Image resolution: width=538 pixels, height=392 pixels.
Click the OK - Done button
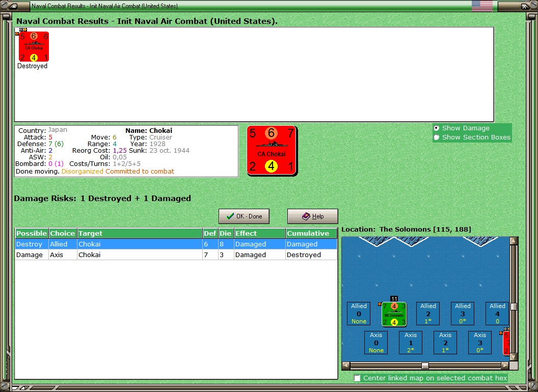tap(244, 216)
